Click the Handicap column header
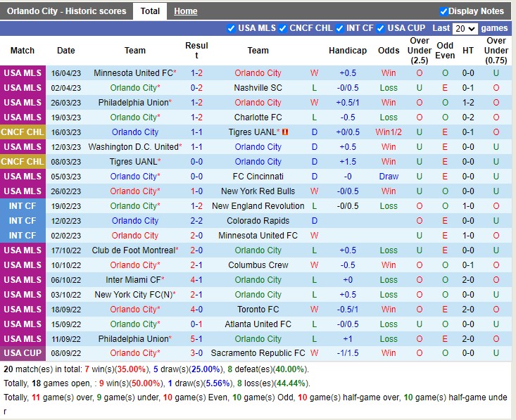Image resolution: width=516 pixels, height=420 pixels. (x=348, y=51)
